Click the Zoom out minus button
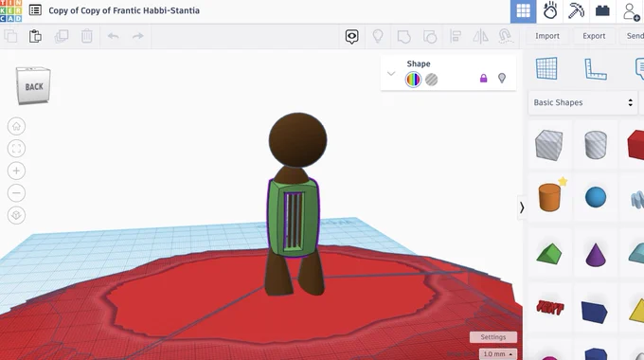The image size is (644, 360). coord(16,192)
